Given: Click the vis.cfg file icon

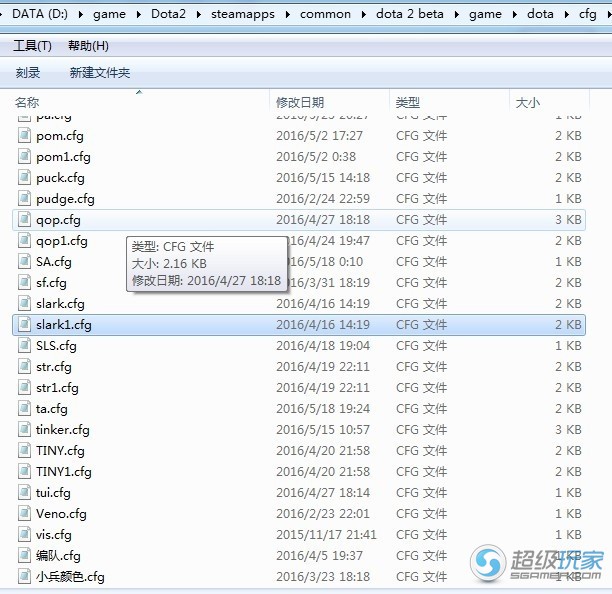Looking at the screenshot, I should click(x=24, y=535).
